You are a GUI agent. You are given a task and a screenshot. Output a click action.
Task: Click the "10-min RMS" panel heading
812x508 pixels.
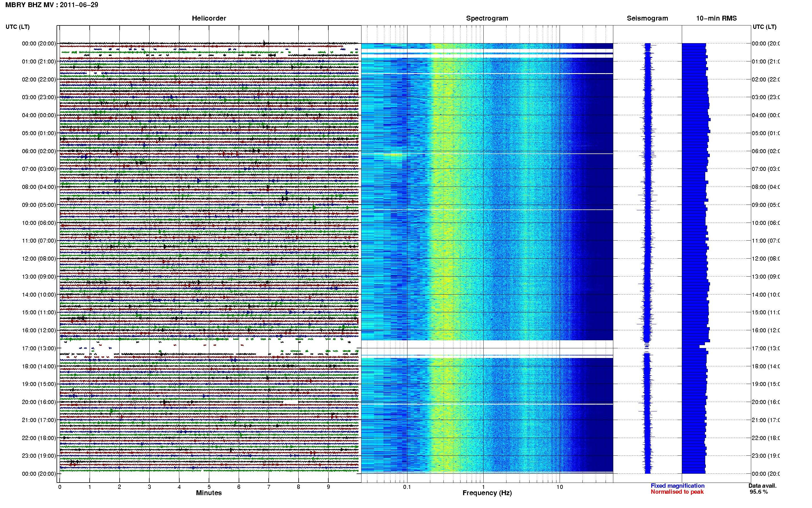tap(716, 18)
